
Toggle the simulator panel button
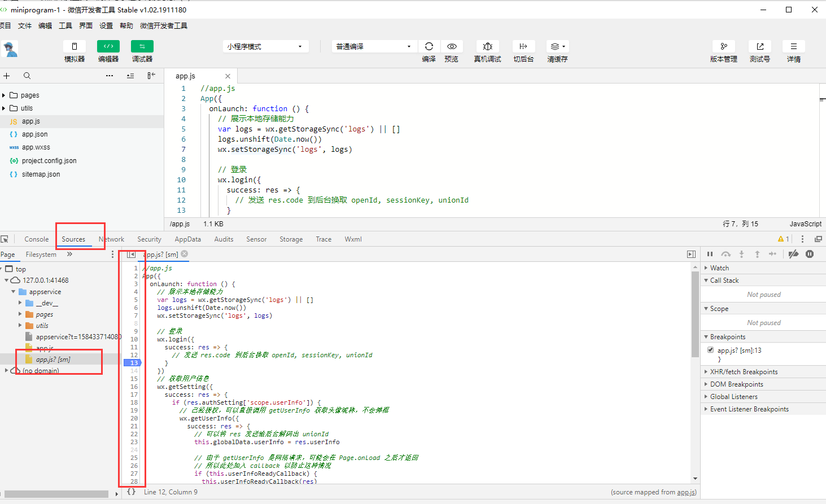[x=75, y=46]
